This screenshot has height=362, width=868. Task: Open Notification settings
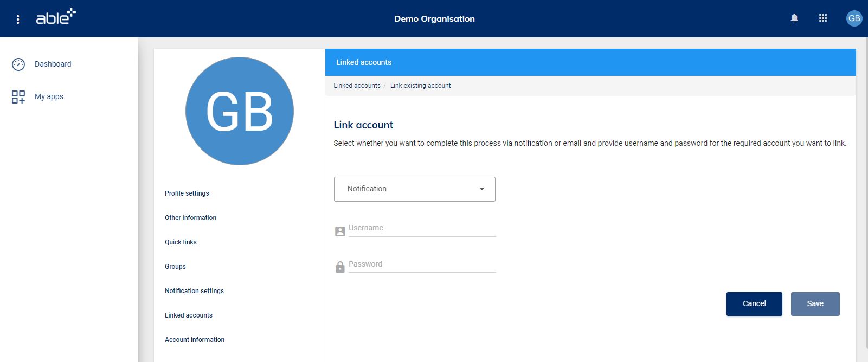pyautogui.click(x=194, y=291)
